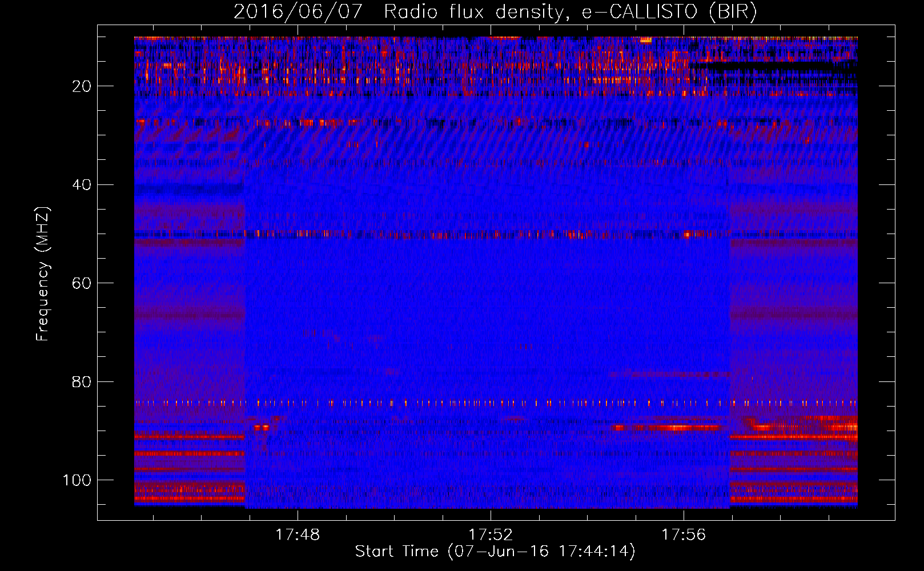Click the 17:52 time tick label

pyautogui.click(x=491, y=534)
